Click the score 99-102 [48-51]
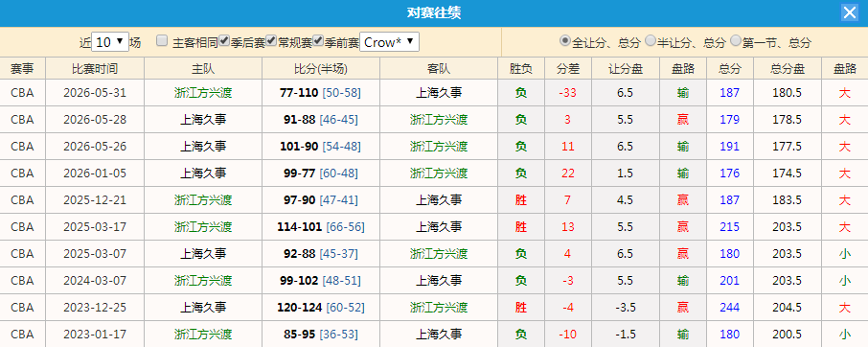The image size is (868, 347). coord(321,281)
